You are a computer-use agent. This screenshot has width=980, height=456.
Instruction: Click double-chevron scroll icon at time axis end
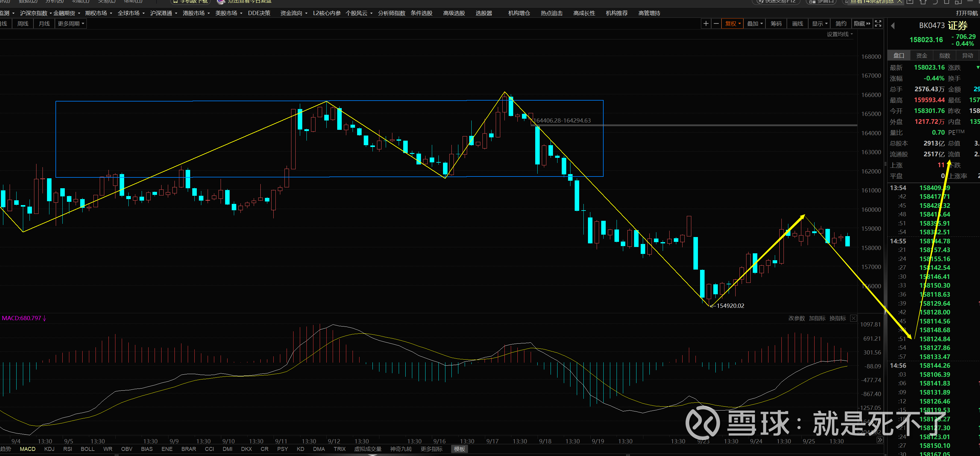pyautogui.click(x=880, y=440)
